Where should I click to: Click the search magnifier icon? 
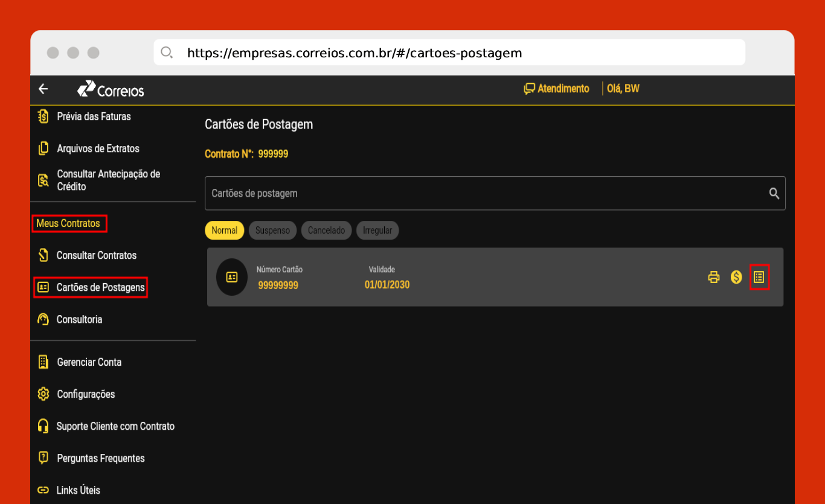(774, 193)
